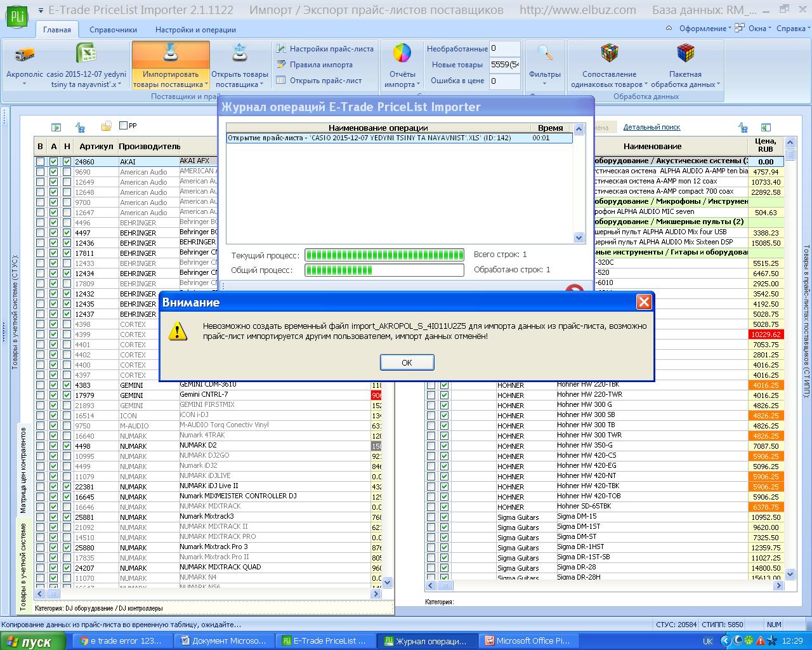Open Открыть товары поставщика dropdown arrow
Viewport: 812px width, 650px height.
click(x=261, y=84)
